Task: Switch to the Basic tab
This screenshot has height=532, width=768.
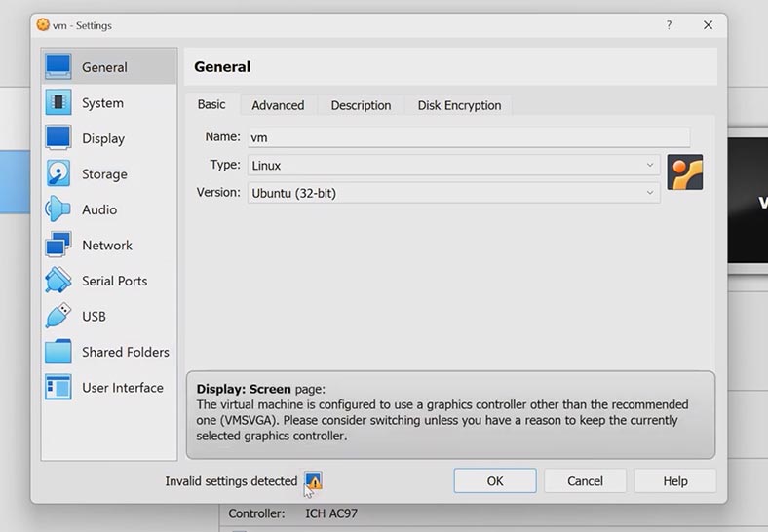Action: tap(211, 104)
